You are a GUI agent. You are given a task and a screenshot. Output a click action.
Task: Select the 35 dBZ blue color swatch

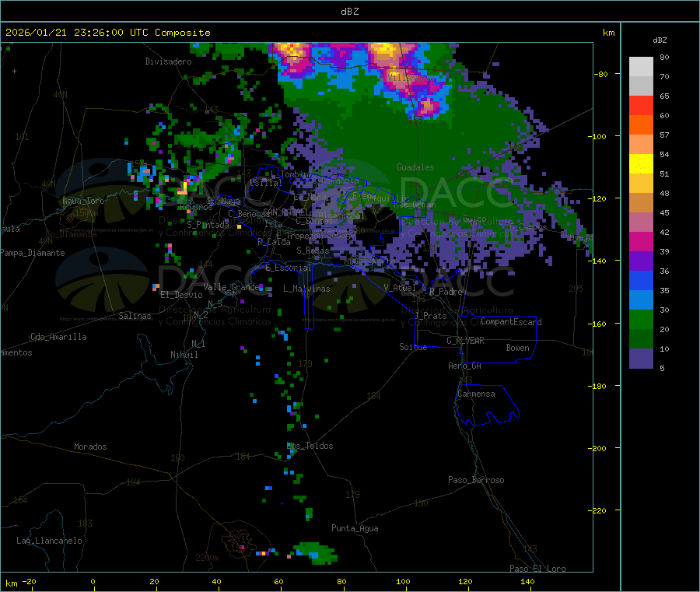tap(641, 280)
